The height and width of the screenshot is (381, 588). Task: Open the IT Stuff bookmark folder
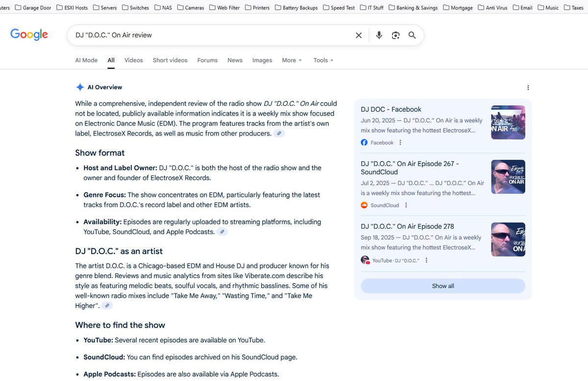tap(371, 8)
